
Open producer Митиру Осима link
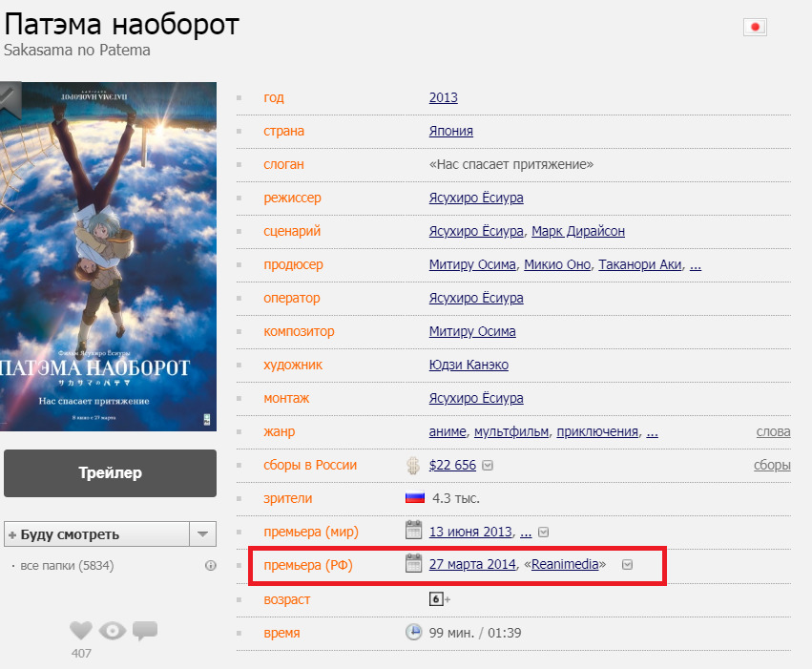tap(472, 264)
